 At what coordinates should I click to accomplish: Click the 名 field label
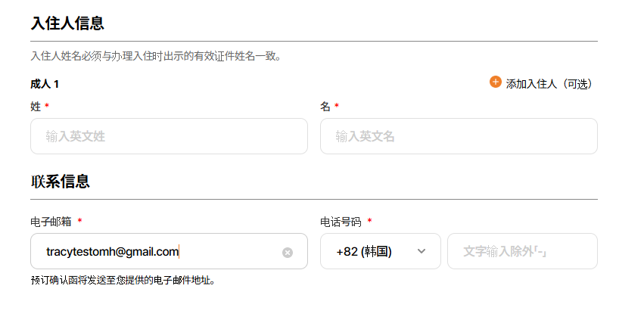point(325,107)
